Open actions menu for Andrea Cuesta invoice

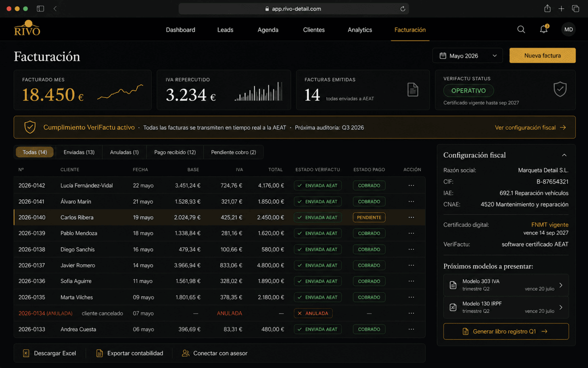[x=411, y=329]
